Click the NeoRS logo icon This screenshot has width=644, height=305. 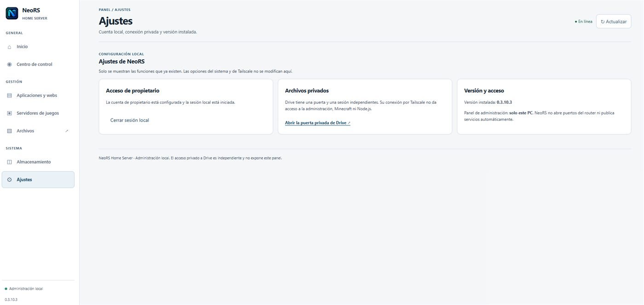12,13
